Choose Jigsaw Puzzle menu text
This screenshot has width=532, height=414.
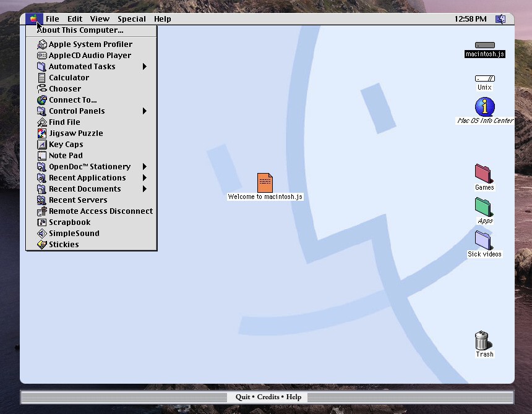76,133
